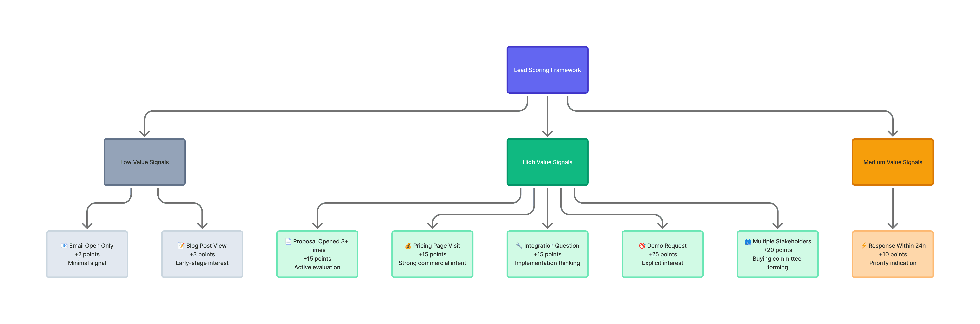Viewport: 980px width, 324px height.
Task: Click the Minimal signal text in Email card
Action: [87, 263]
